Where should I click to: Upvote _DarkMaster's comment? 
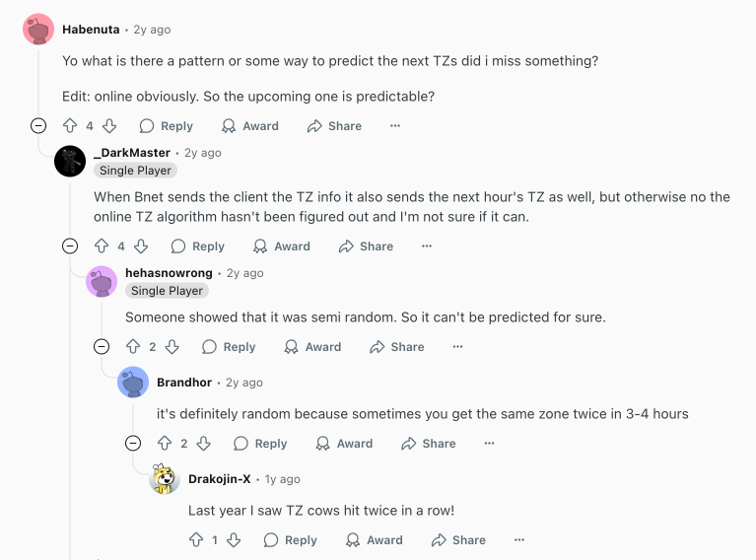(102, 246)
